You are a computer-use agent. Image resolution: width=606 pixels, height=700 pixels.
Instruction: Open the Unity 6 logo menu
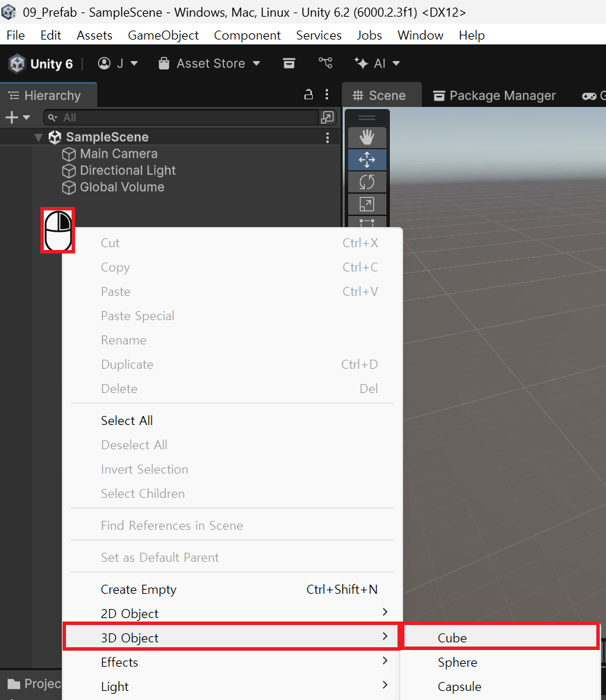(41, 64)
